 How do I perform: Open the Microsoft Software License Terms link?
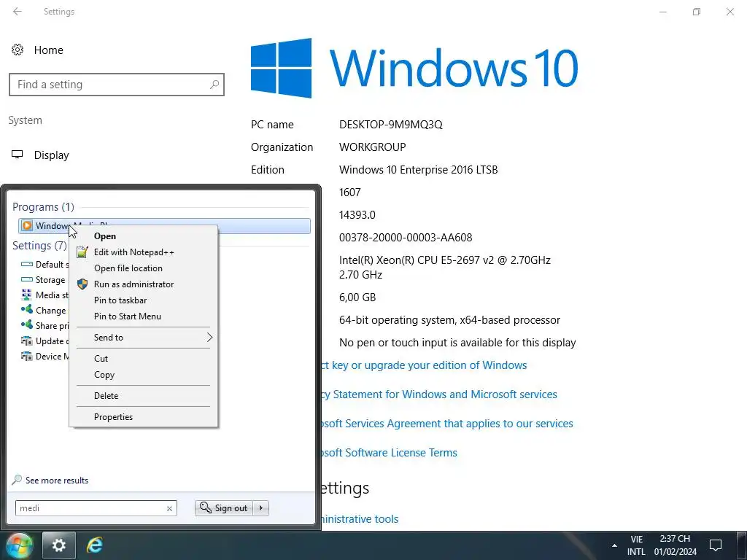tap(390, 453)
